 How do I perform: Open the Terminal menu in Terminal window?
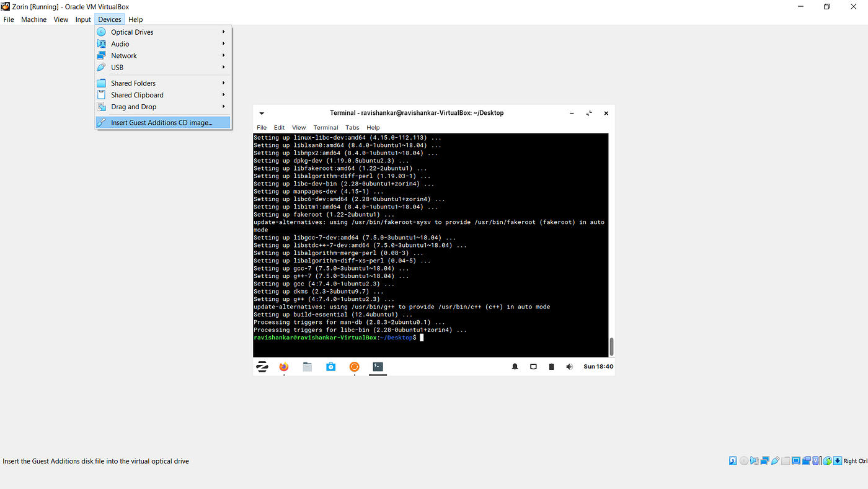(325, 127)
